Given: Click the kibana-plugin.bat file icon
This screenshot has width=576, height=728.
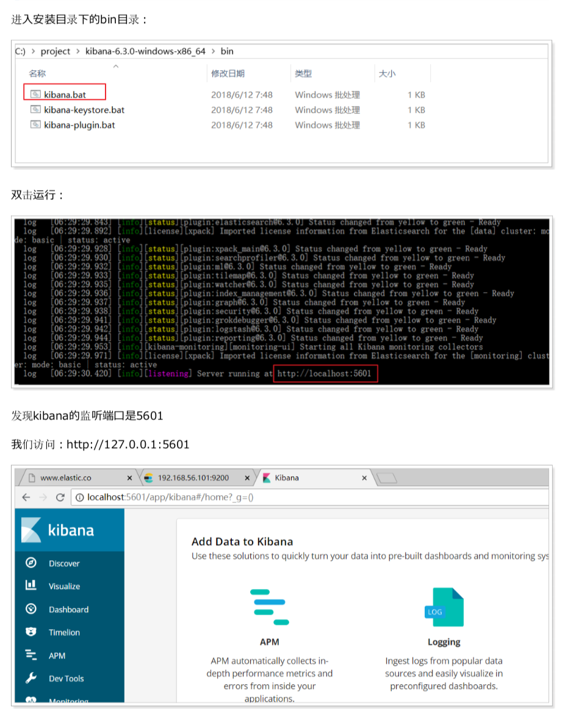Looking at the screenshot, I should click(x=36, y=124).
